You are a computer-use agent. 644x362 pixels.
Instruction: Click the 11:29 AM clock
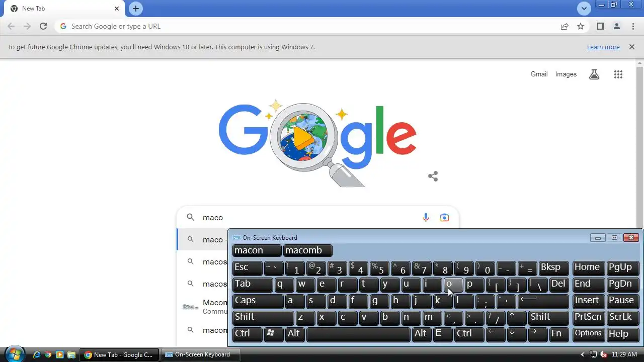(624, 354)
